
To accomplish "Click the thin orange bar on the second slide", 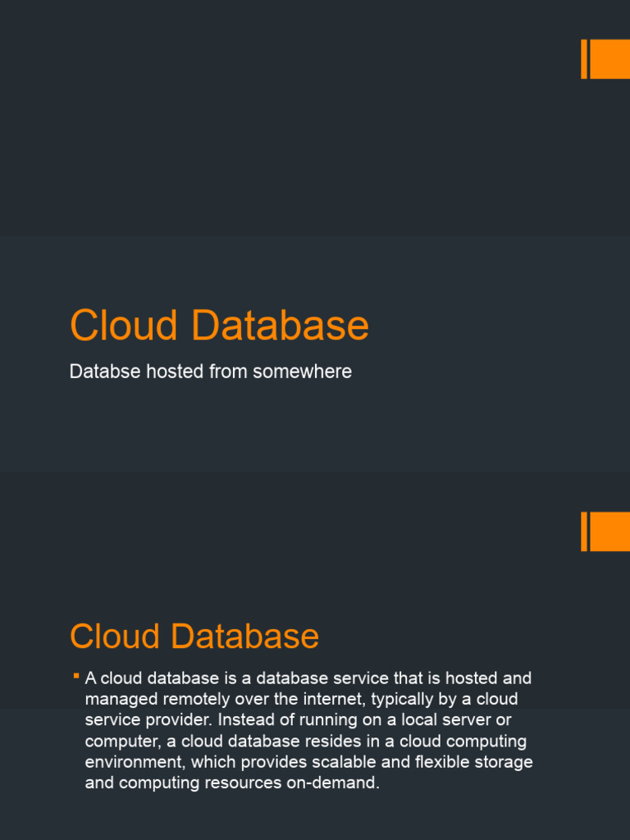I will tap(584, 532).
